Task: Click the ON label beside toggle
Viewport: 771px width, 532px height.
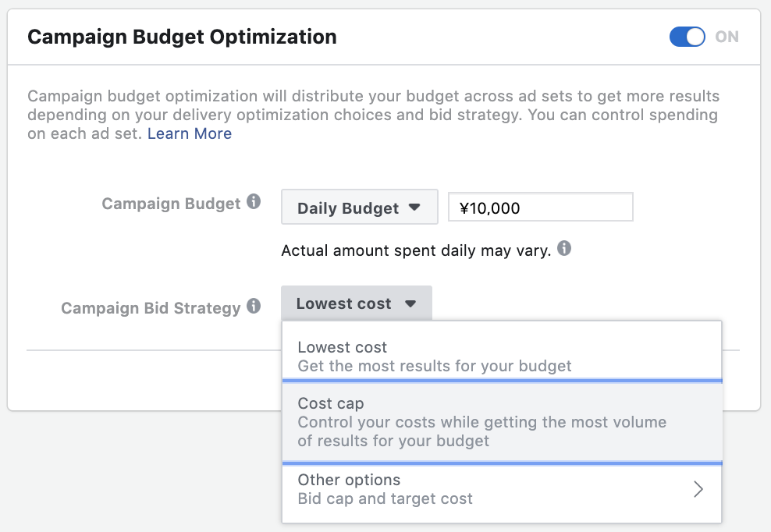Action: (727, 37)
